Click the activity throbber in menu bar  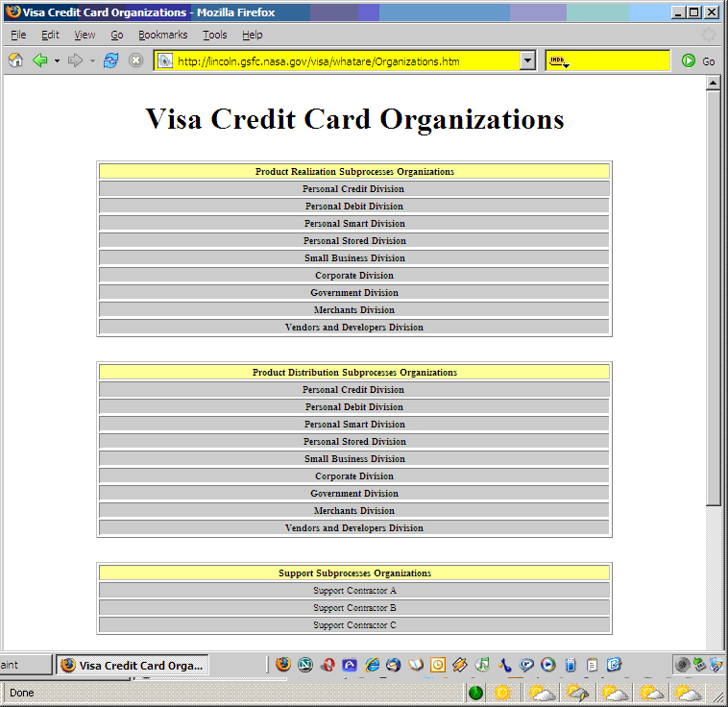pyautogui.click(x=709, y=35)
